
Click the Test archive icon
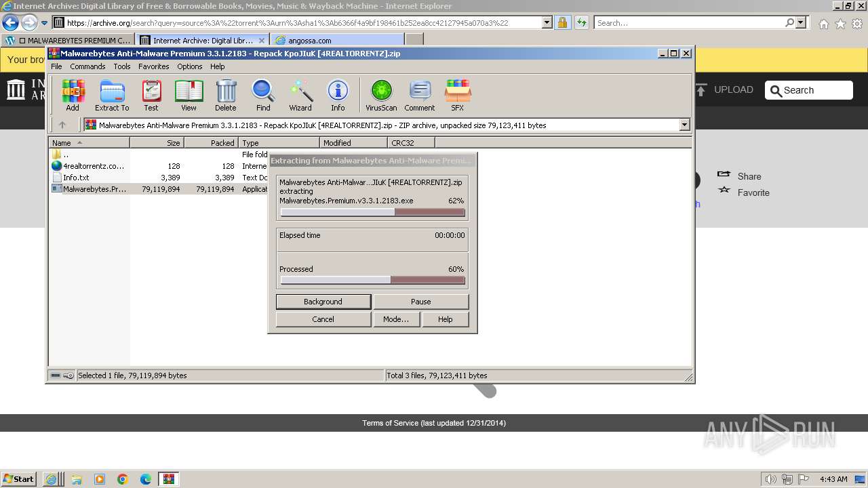151,95
